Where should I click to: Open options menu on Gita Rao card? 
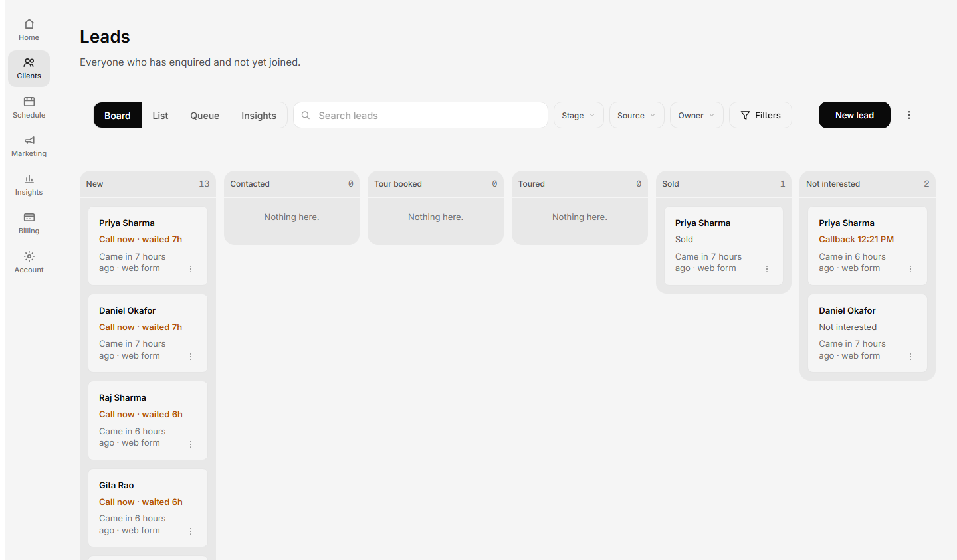click(x=191, y=531)
